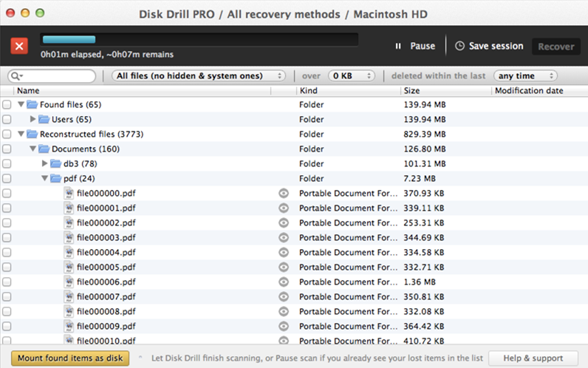Click Save session clock icon
This screenshot has width=588, height=368.
click(x=459, y=46)
